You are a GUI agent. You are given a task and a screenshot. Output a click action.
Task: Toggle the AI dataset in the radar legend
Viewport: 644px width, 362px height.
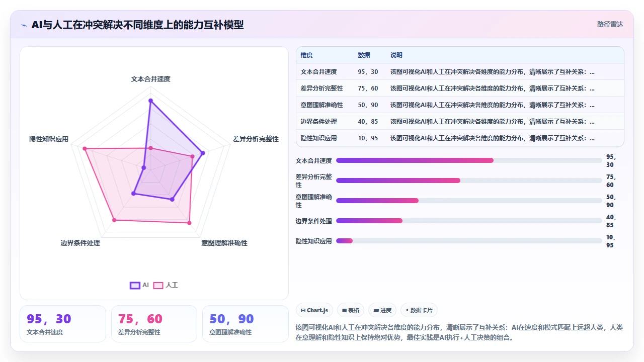point(139,285)
